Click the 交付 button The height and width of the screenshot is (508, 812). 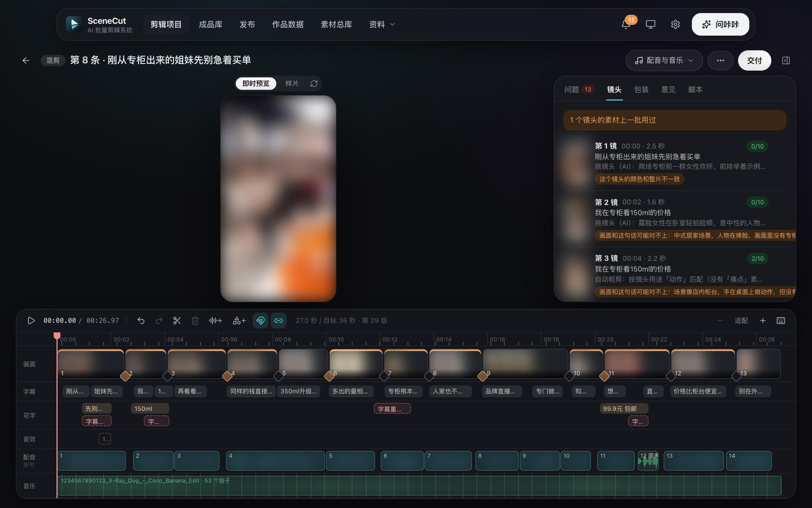754,60
